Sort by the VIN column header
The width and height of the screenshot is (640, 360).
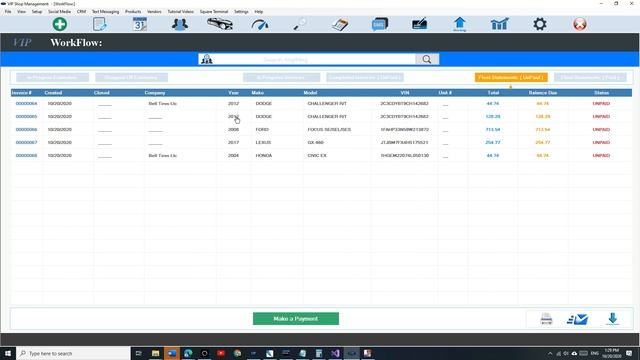(404, 93)
